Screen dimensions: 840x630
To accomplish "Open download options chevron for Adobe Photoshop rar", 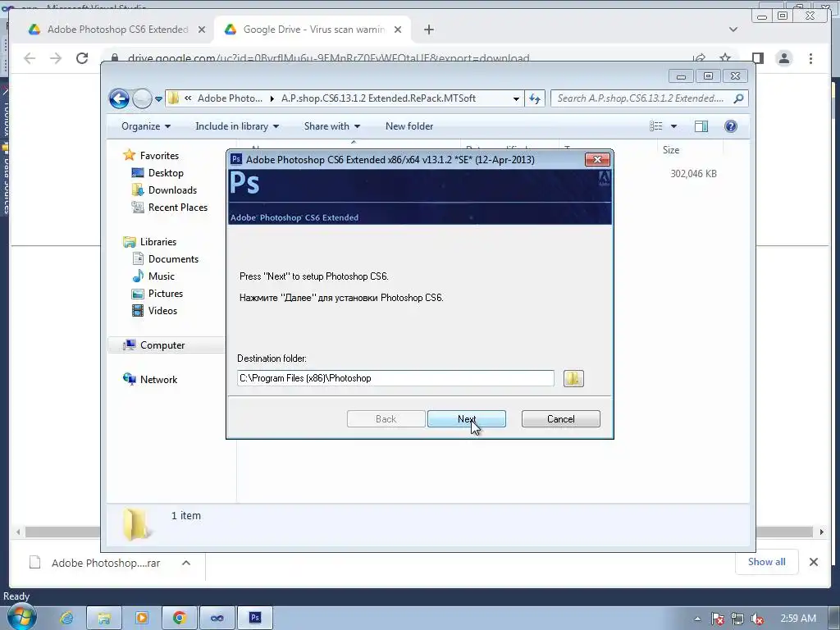I will pyautogui.click(x=186, y=563).
